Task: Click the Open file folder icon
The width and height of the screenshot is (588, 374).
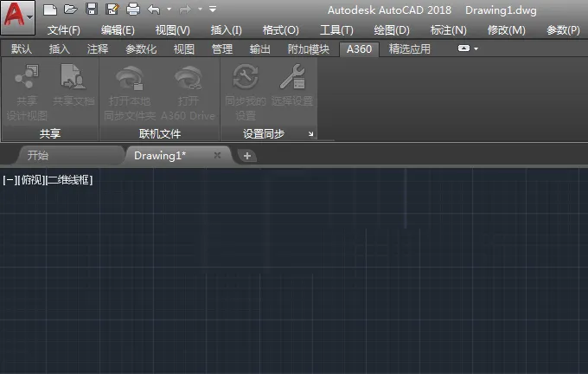Action: click(x=71, y=9)
